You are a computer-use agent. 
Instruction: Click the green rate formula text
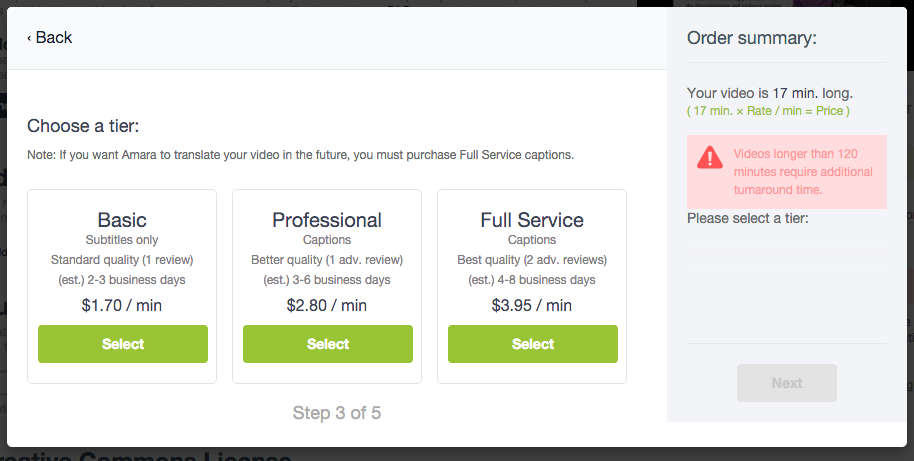(768, 111)
